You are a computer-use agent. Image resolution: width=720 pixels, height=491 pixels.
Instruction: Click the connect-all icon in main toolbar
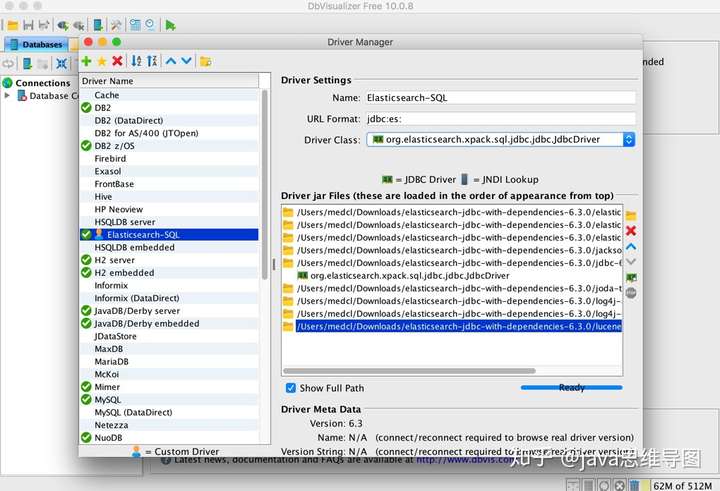pos(63,25)
